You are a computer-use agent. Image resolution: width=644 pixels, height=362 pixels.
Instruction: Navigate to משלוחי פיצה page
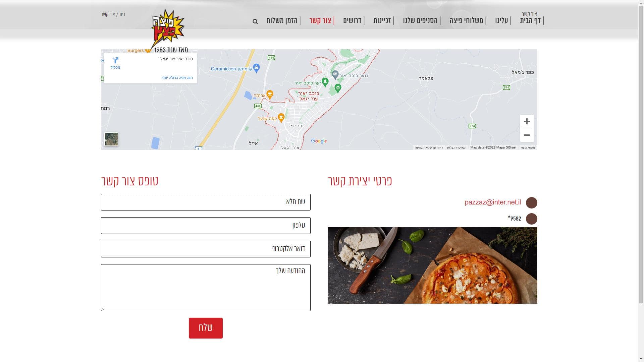click(466, 20)
